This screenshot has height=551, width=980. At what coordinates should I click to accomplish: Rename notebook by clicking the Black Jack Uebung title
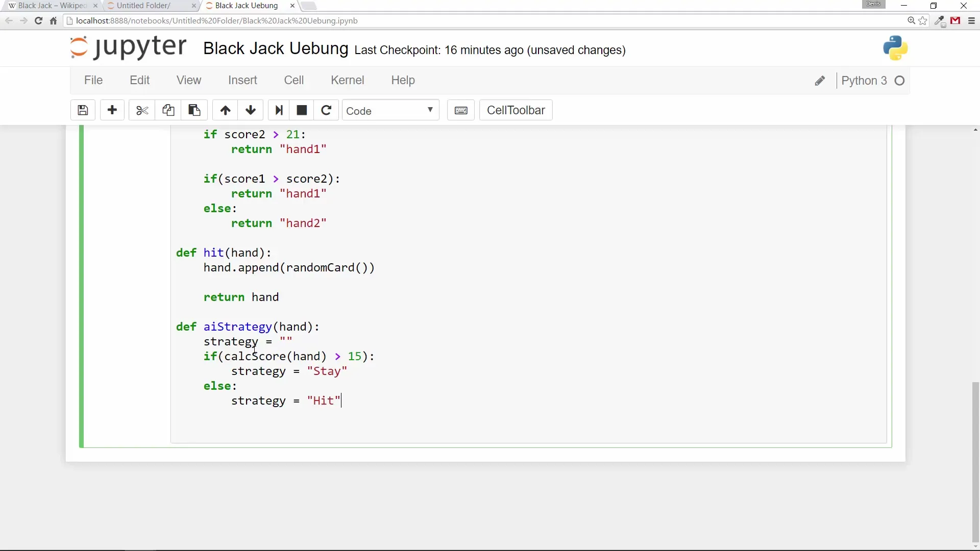pyautogui.click(x=276, y=48)
